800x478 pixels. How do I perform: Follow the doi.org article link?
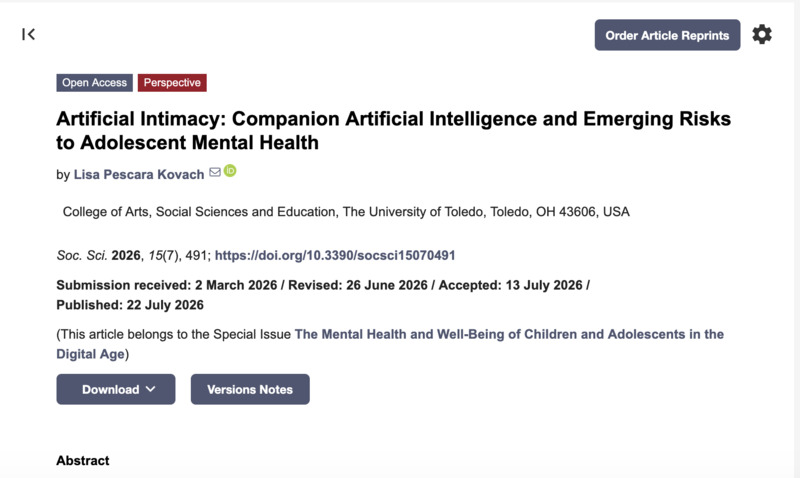(335, 255)
